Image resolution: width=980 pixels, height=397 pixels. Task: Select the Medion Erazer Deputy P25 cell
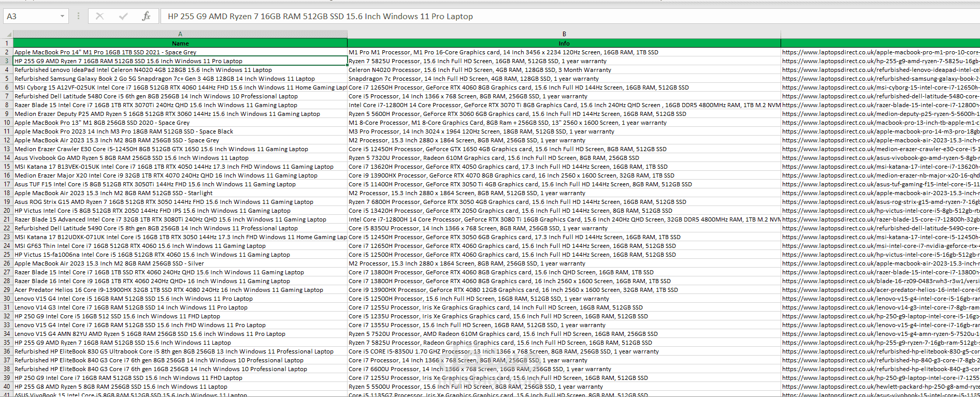pyautogui.click(x=180, y=114)
